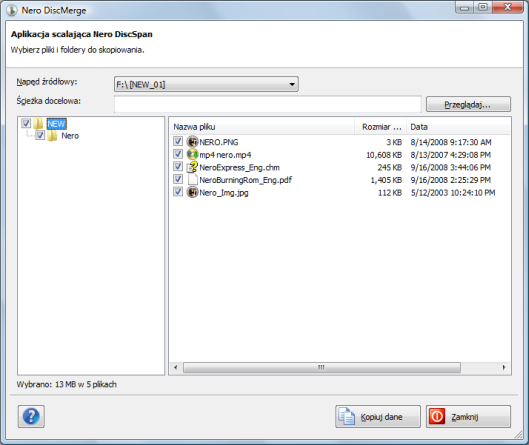529x445 pixels.
Task: Click the right arrow of horizontal scrollbar
Action: tap(504, 367)
